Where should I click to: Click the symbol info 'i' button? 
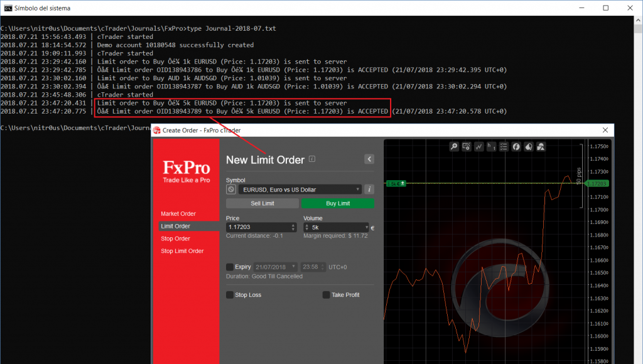[x=369, y=190]
